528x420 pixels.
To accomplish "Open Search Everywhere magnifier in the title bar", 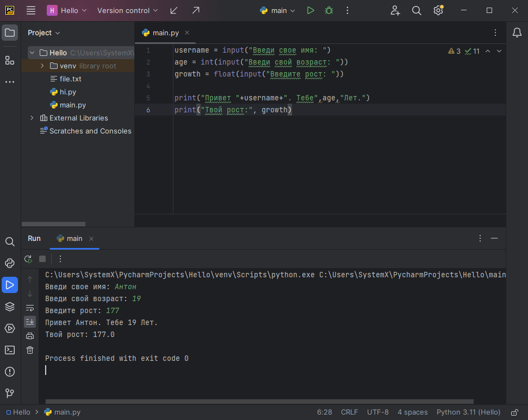I will pos(417,10).
